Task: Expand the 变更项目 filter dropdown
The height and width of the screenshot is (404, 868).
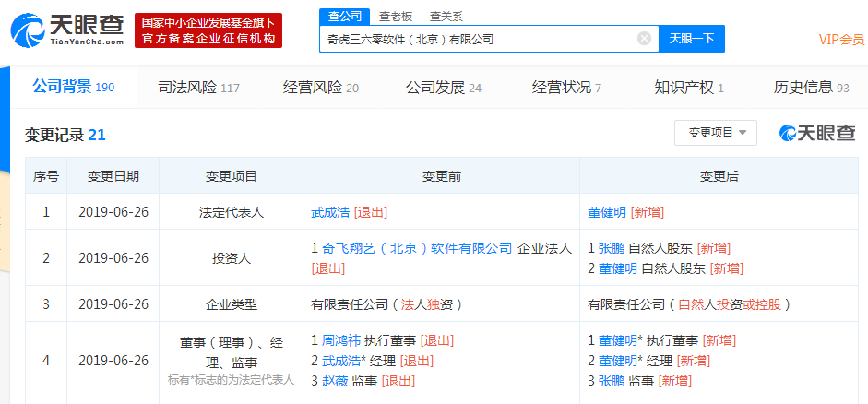Action: coord(715,133)
